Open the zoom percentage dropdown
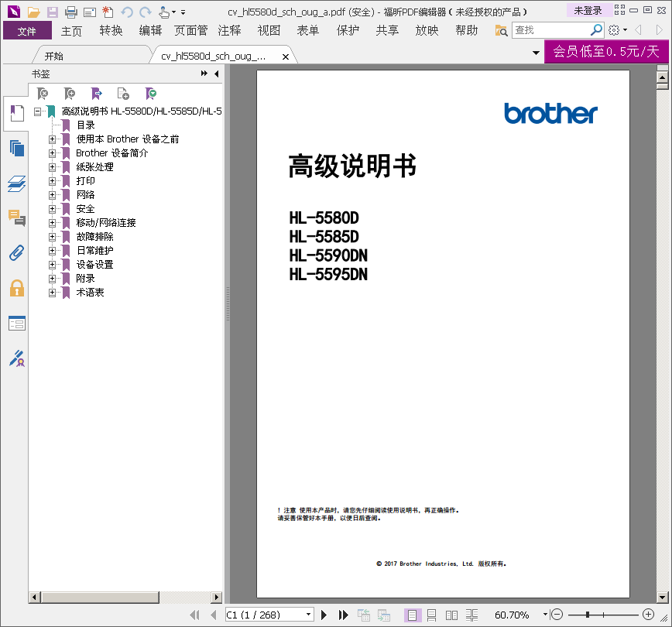This screenshot has width=672, height=627. (x=545, y=615)
